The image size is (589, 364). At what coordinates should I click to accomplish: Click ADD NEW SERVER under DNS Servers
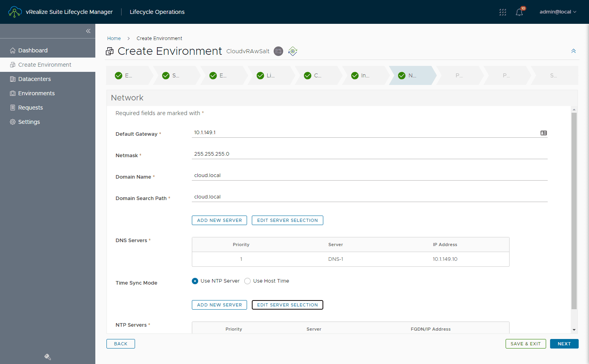click(219, 220)
